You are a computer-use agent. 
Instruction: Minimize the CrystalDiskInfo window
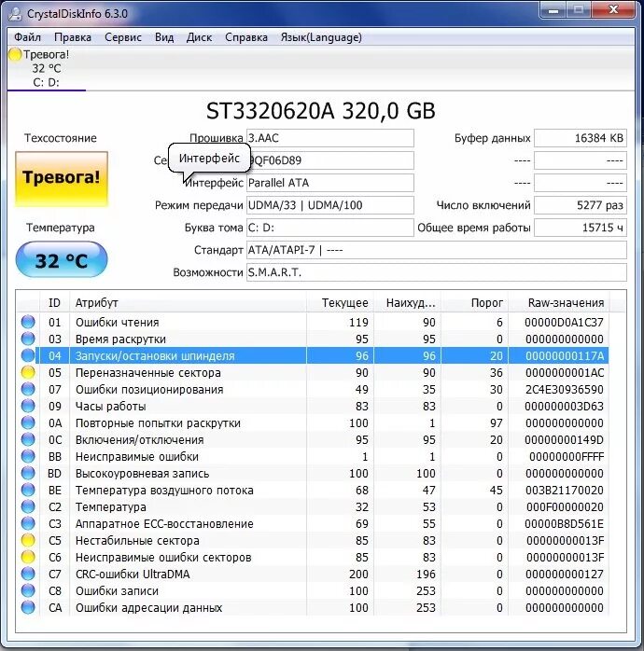tap(553, 10)
